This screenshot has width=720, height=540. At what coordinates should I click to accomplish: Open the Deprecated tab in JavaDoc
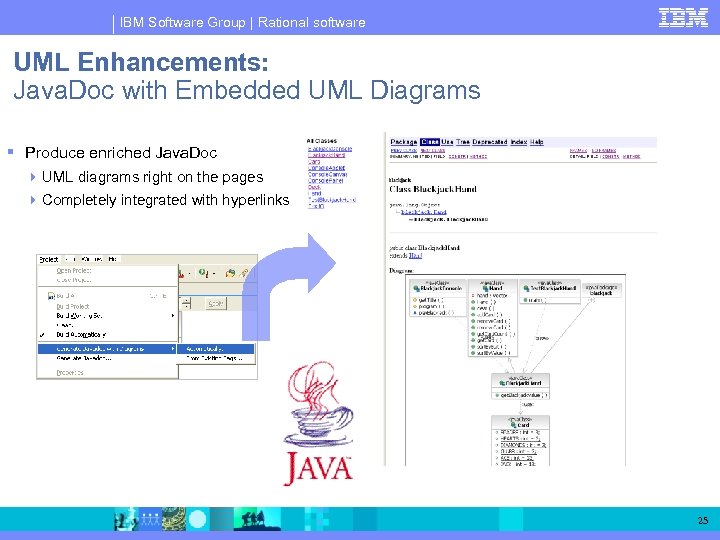[x=489, y=142]
